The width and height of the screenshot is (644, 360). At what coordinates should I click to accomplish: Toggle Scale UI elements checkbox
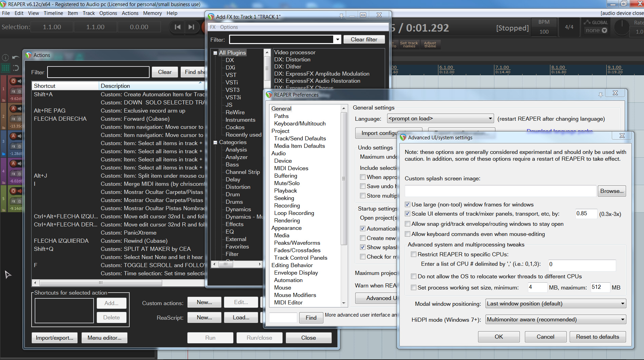(x=408, y=214)
